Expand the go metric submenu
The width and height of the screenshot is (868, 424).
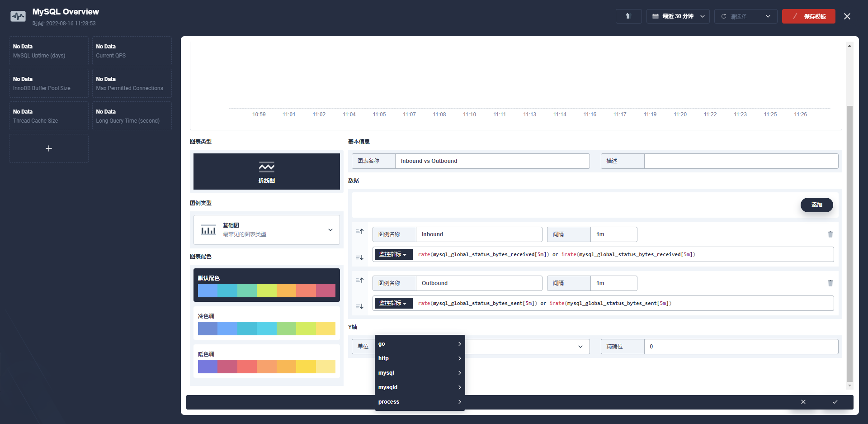pos(420,344)
